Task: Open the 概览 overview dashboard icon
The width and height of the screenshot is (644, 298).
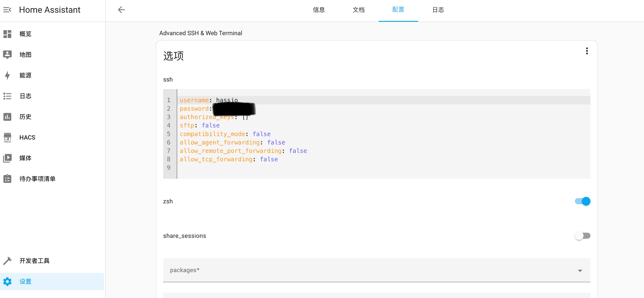Action: (7, 34)
